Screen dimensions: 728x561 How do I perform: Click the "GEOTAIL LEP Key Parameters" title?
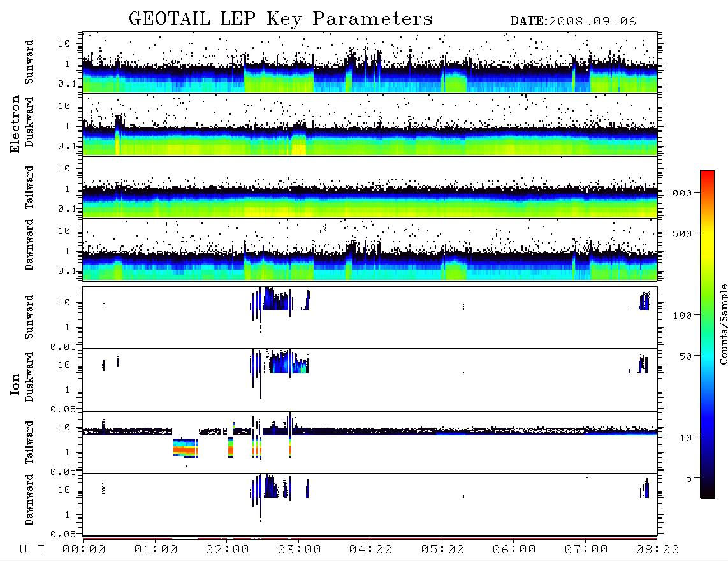pos(280,19)
